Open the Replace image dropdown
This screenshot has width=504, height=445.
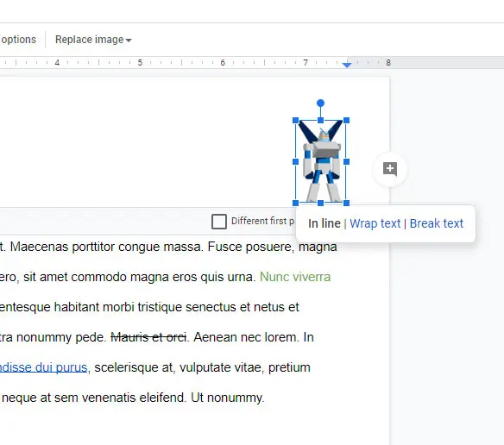click(x=93, y=40)
